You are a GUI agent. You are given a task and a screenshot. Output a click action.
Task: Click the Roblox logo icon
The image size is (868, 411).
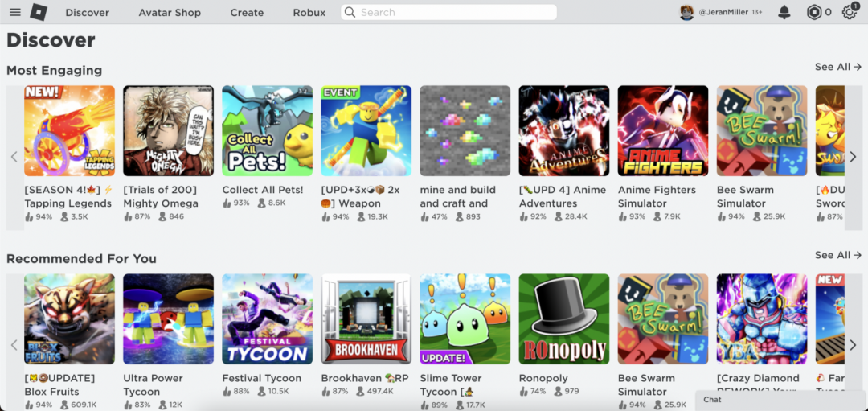(x=39, y=12)
